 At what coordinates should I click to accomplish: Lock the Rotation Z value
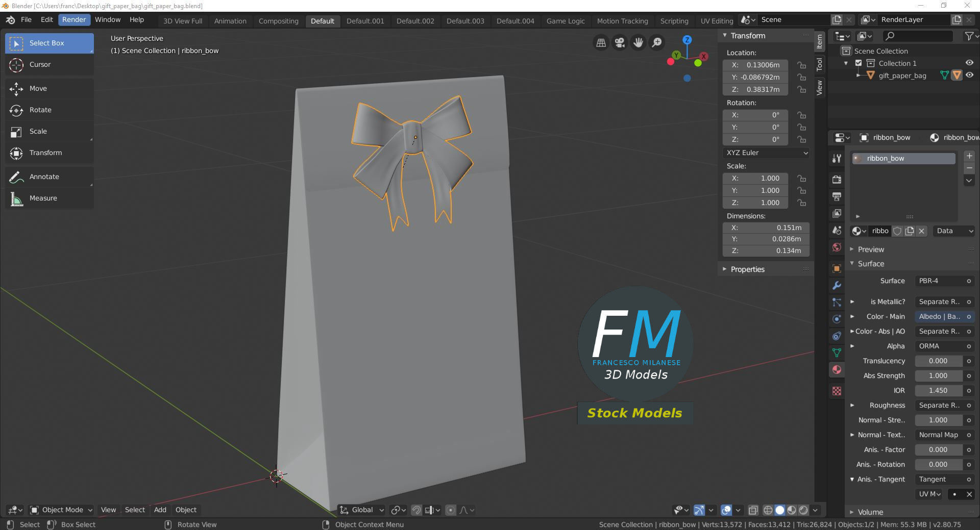point(802,140)
